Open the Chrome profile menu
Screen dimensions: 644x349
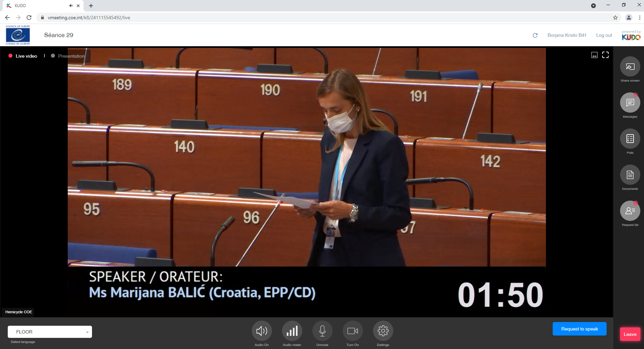(x=628, y=18)
